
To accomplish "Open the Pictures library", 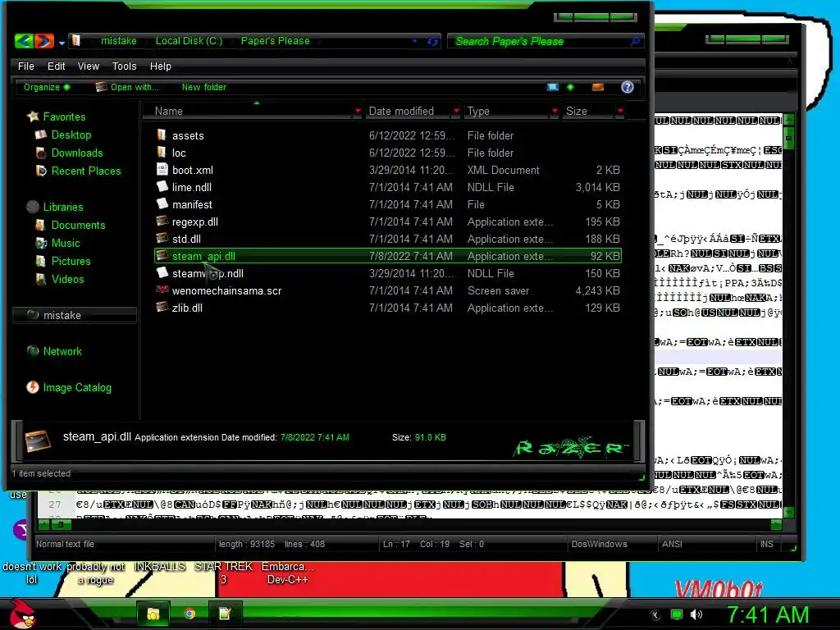I will (71, 261).
